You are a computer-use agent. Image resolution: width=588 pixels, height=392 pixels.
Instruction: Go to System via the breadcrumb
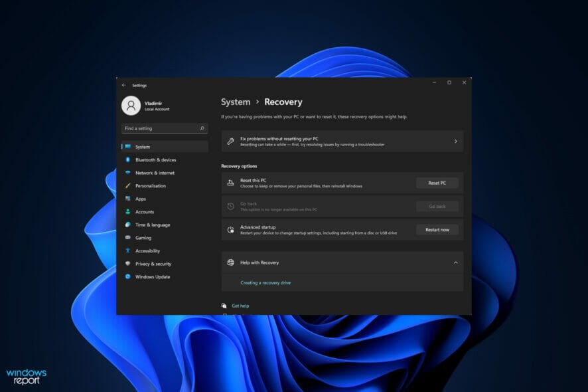point(236,102)
